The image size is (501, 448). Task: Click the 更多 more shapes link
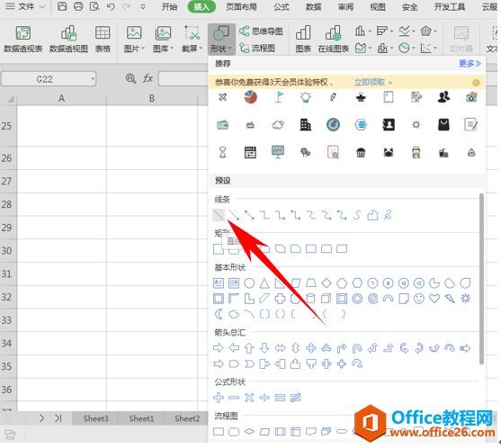470,63
